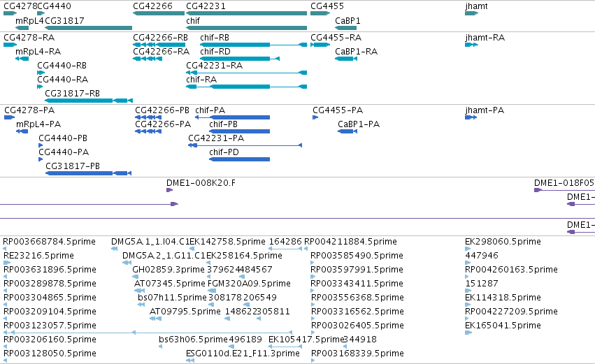Screen dimensions: 595x364
Task: Click the mRpL4-PA protein label
Action: tap(38, 124)
